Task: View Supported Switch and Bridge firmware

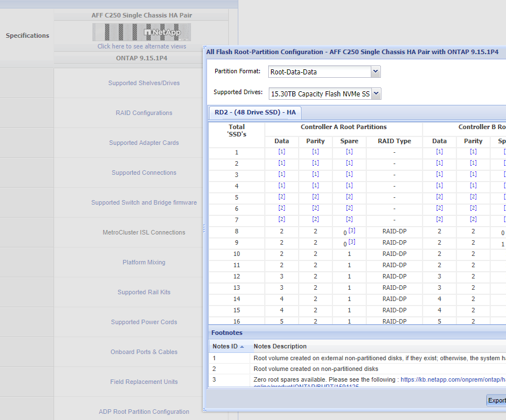Action: pos(144,202)
